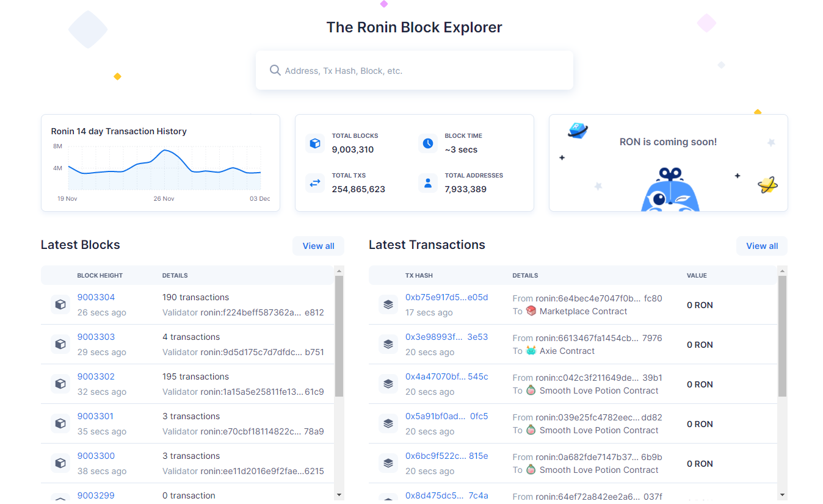Open block 9003304
The width and height of the screenshot is (823, 504).
click(96, 297)
